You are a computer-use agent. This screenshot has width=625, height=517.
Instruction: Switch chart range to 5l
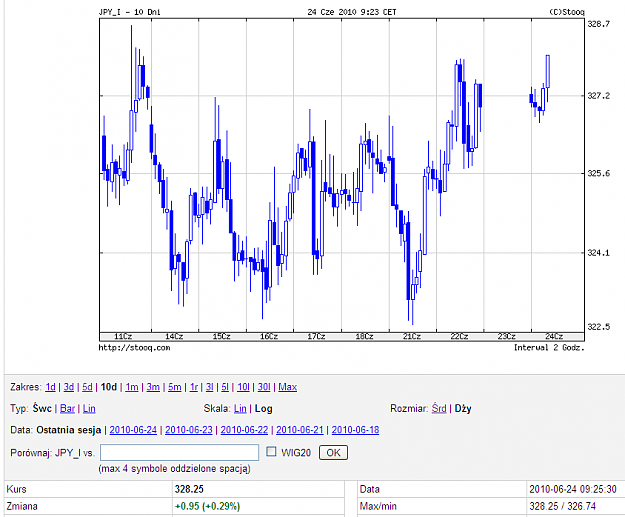pos(225,387)
